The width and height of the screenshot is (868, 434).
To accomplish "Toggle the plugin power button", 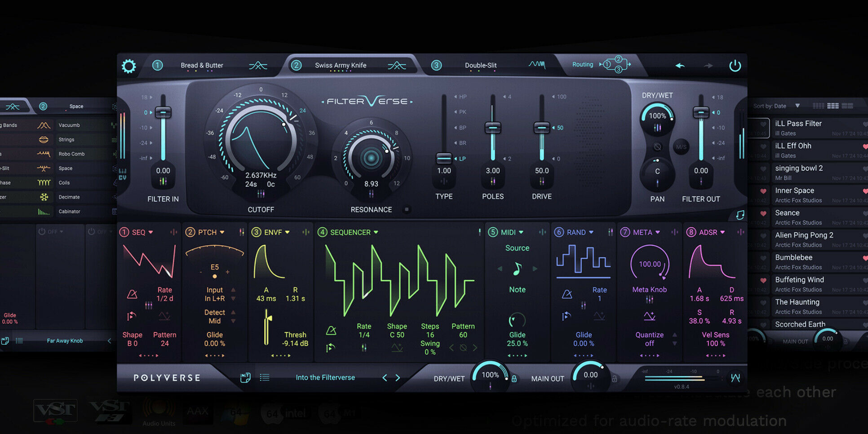I will point(735,66).
